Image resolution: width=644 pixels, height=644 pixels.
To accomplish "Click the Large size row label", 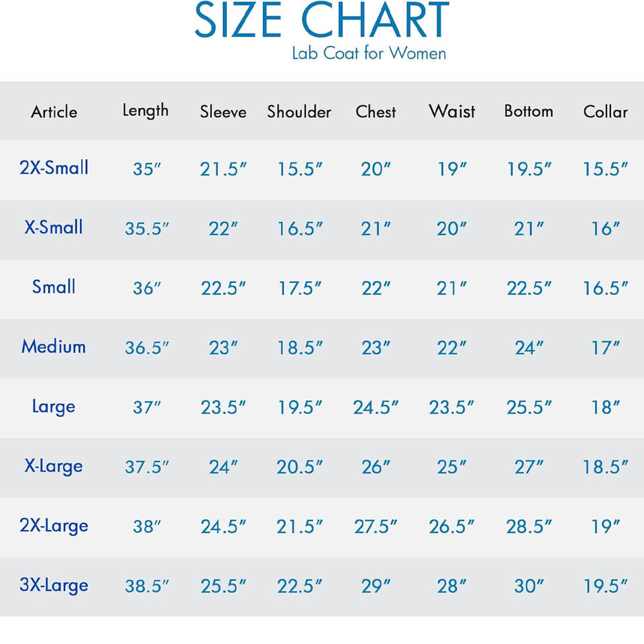I will 54,407.
